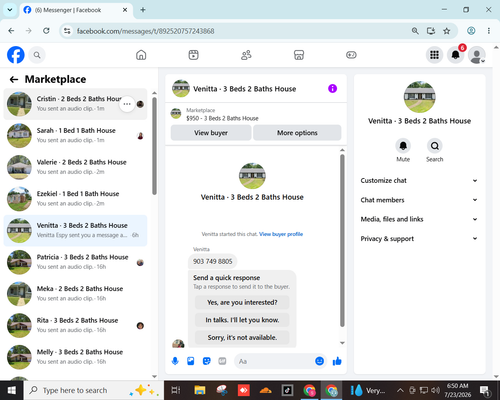
Task: Send quick response 'Sorry, it's not available.'
Action: [242, 338]
